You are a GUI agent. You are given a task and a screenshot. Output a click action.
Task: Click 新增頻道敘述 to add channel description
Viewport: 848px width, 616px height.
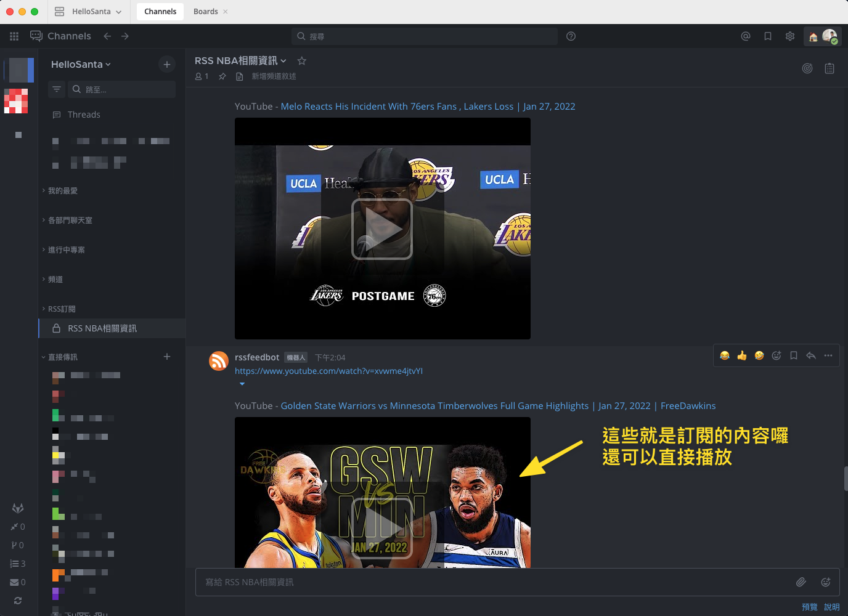(274, 76)
